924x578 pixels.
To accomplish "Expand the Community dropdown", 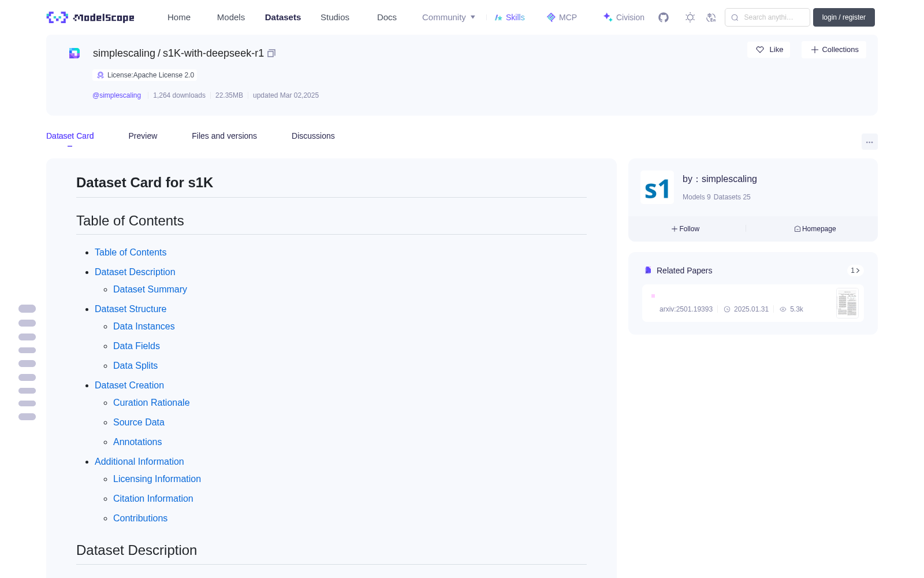I will [x=449, y=17].
